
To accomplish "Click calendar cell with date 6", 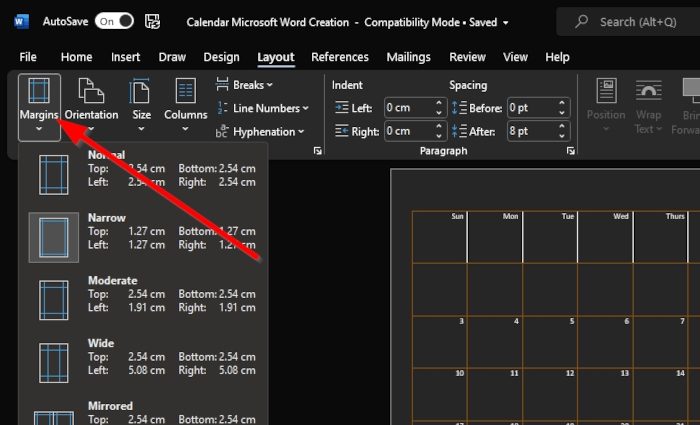I will pos(605,342).
